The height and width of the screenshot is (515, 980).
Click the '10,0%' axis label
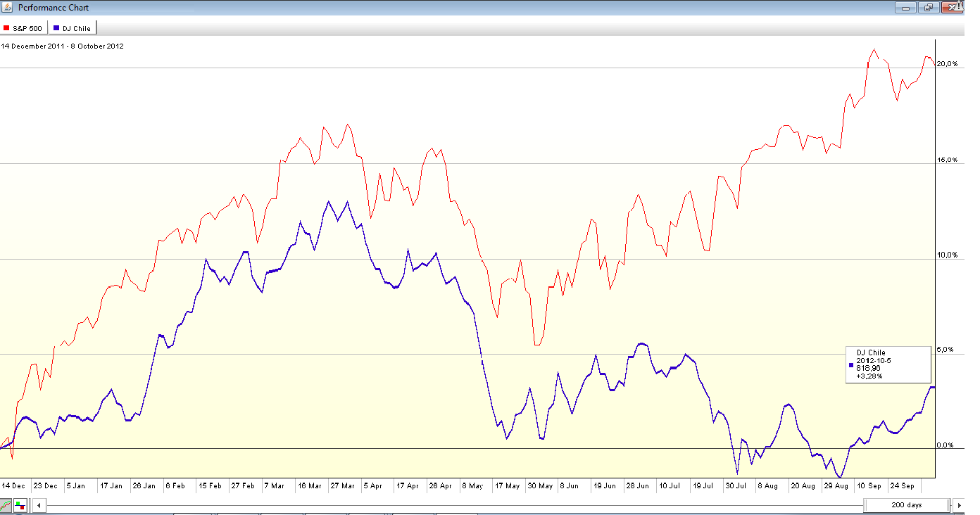(x=947, y=255)
